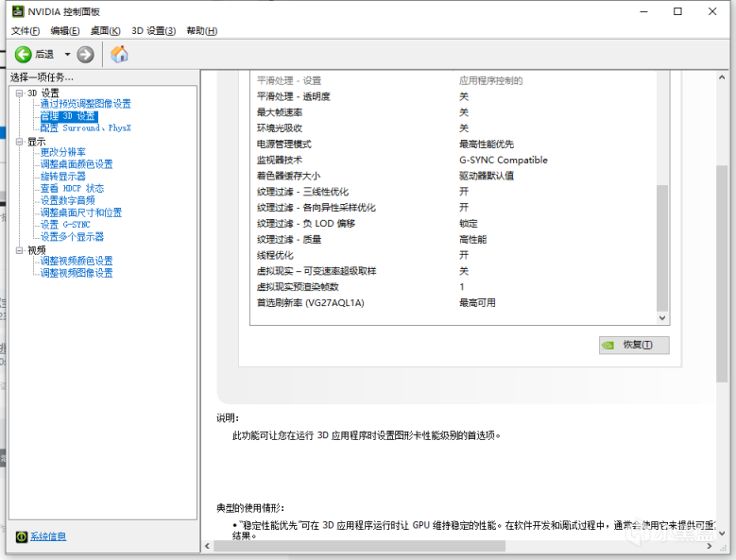The width and height of the screenshot is (736, 560).
Task: Click the main panel vertical scrollbar thumb
Action: pyautogui.click(x=722, y=274)
